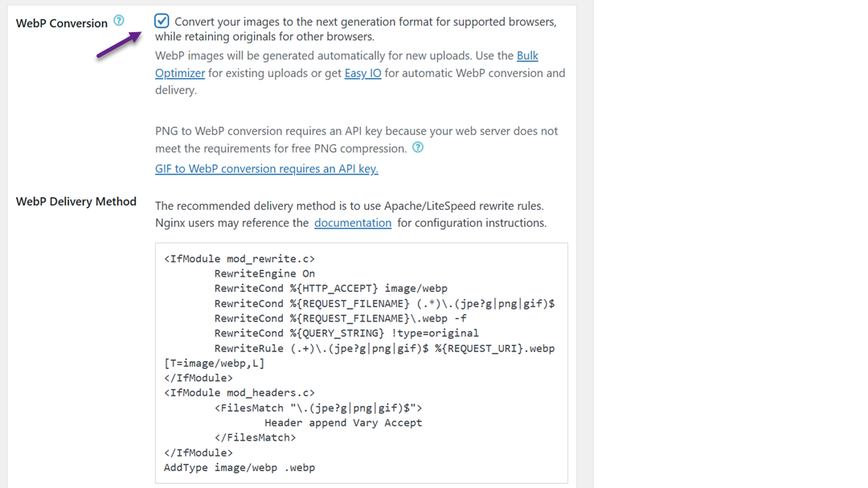Image resolution: width=868 pixels, height=488 pixels.
Task: Click the 'Header append Vary Accept' line
Action: [x=342, y=423]
